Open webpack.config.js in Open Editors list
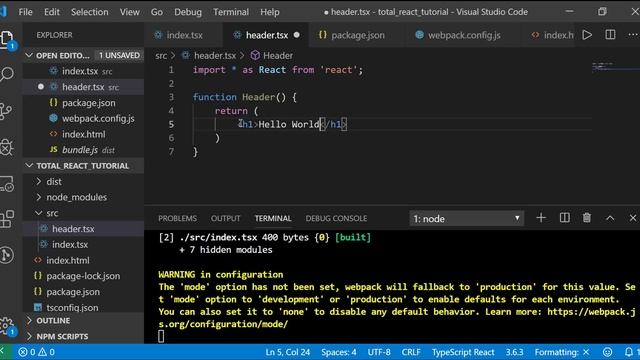 (x=83, y=118)
